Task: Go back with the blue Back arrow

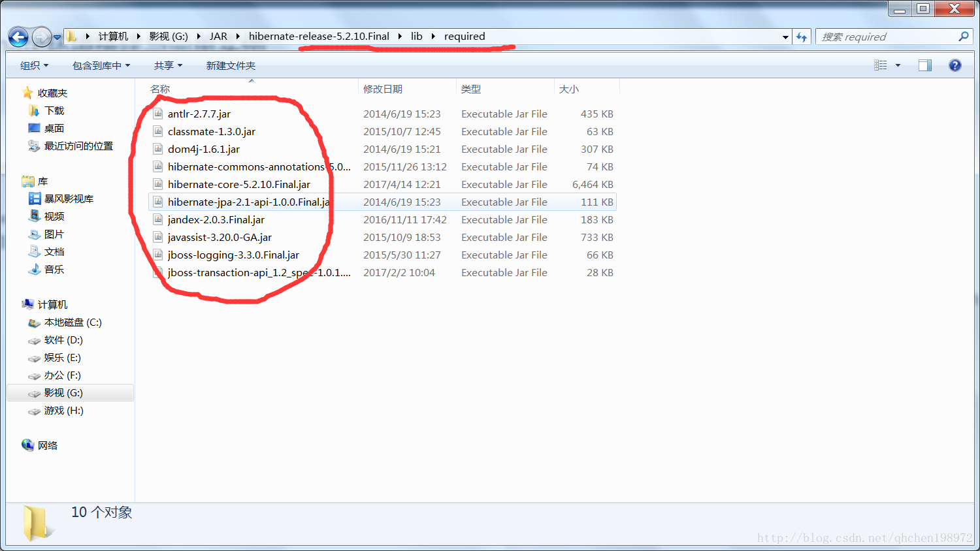Action: click(18, 37)
